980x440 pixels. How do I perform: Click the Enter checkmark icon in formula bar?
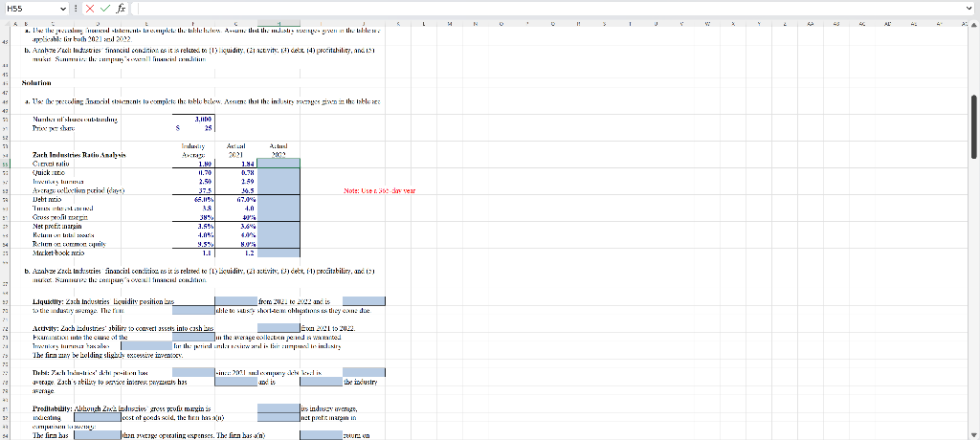(x=105, y=9)
